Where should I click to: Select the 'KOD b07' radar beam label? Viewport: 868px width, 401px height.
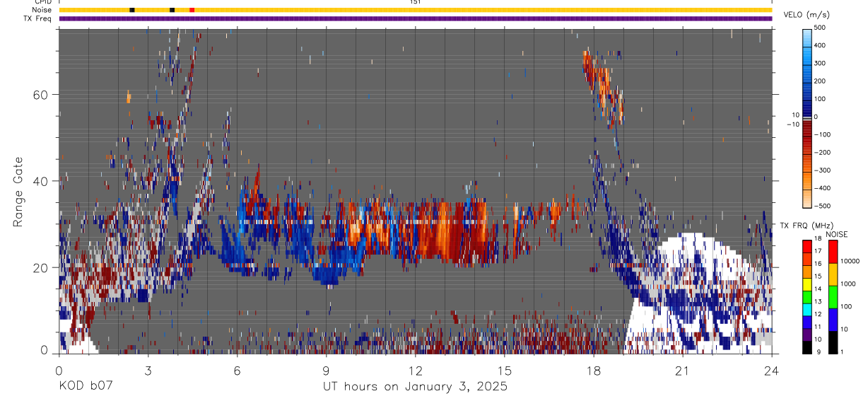pos(85,387)
